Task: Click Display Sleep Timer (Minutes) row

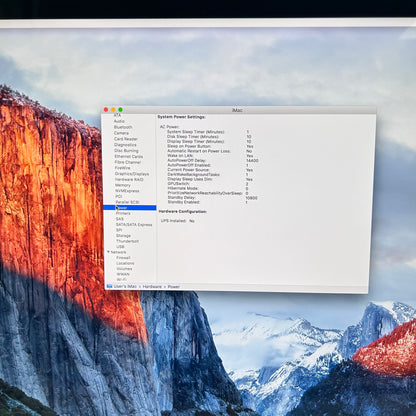Action: (209, 141)
